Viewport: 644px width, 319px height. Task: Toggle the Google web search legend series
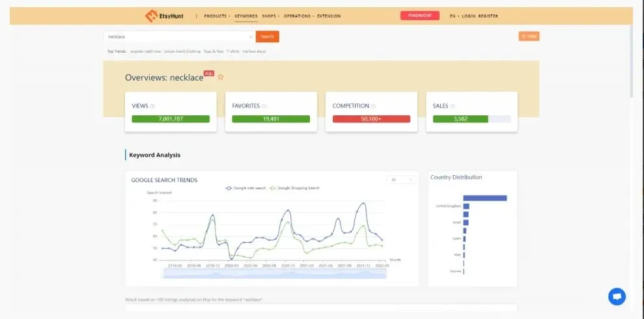tap(245, 188)
